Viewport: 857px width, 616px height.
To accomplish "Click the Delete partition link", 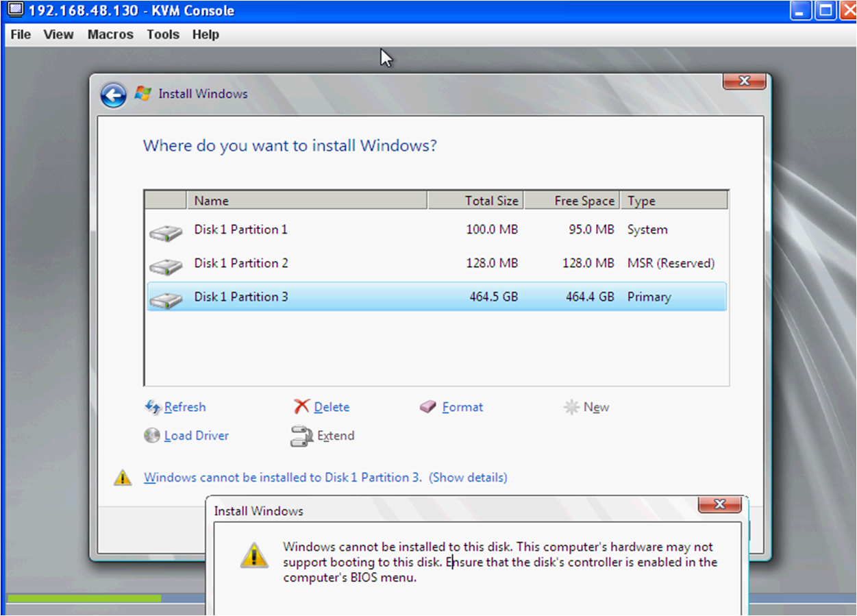I will [x=332, y=407].
